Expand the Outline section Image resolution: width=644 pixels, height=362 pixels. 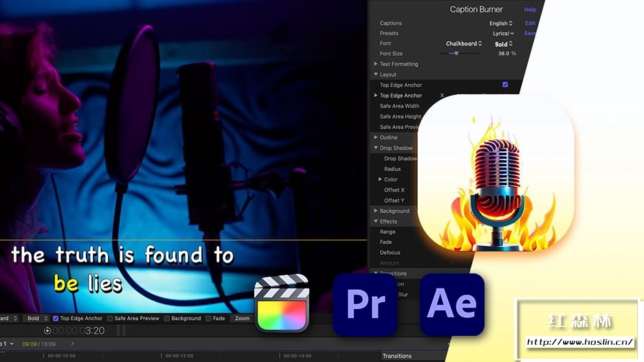[376, 137]
